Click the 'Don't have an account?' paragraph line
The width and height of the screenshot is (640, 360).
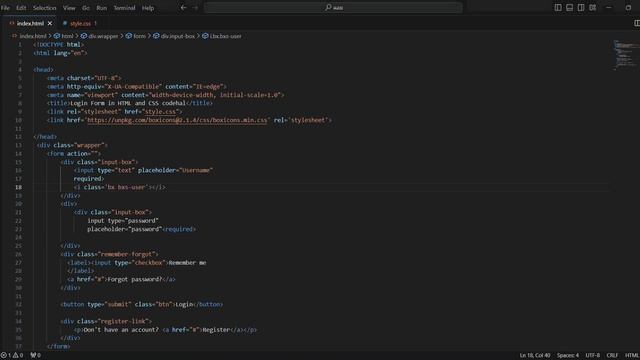tap(166, 330)
